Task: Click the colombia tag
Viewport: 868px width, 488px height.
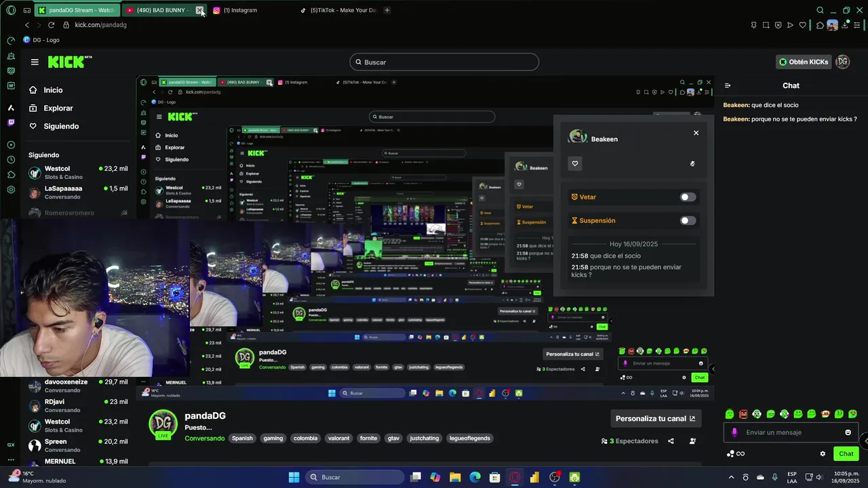Action: tap(305, 439)
